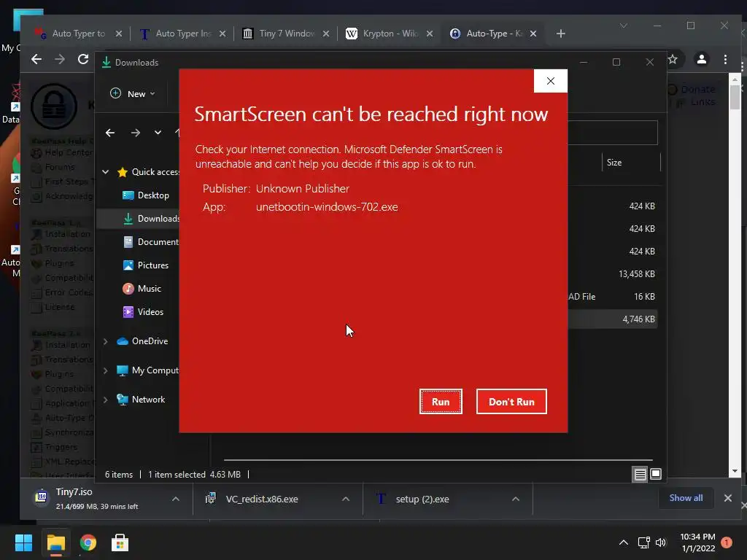Open Chrome profile icon
The height and width of the screenshot is (560, 747).
click(701, 59)
